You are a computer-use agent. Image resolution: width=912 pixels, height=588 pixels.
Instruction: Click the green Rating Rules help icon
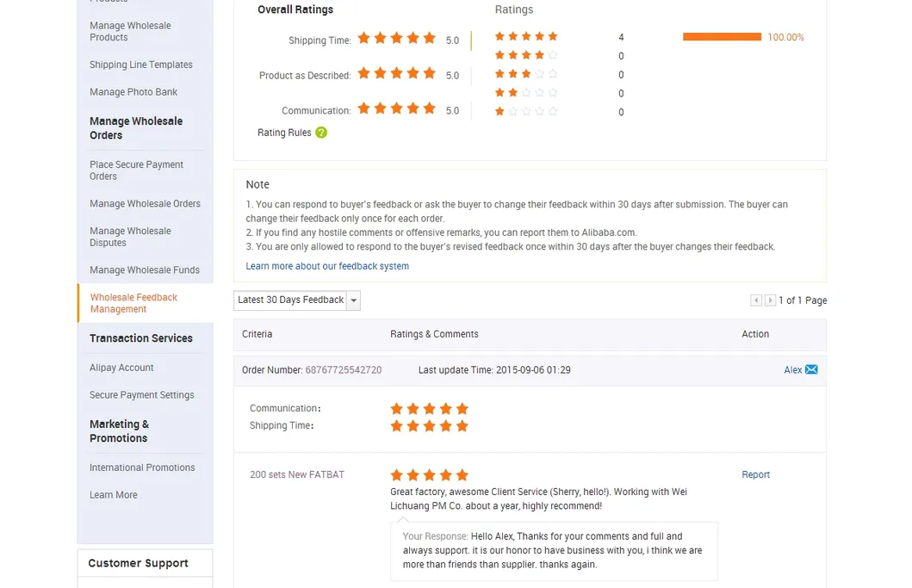coord(321,133)
